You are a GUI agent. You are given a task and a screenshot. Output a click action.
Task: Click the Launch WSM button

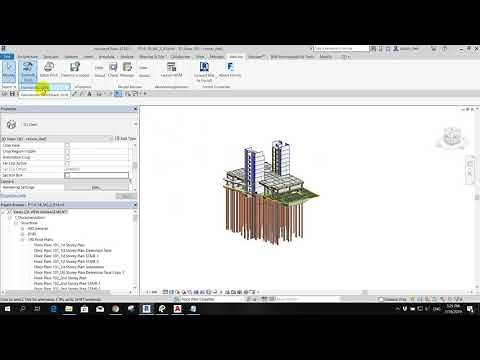[171, 70]
